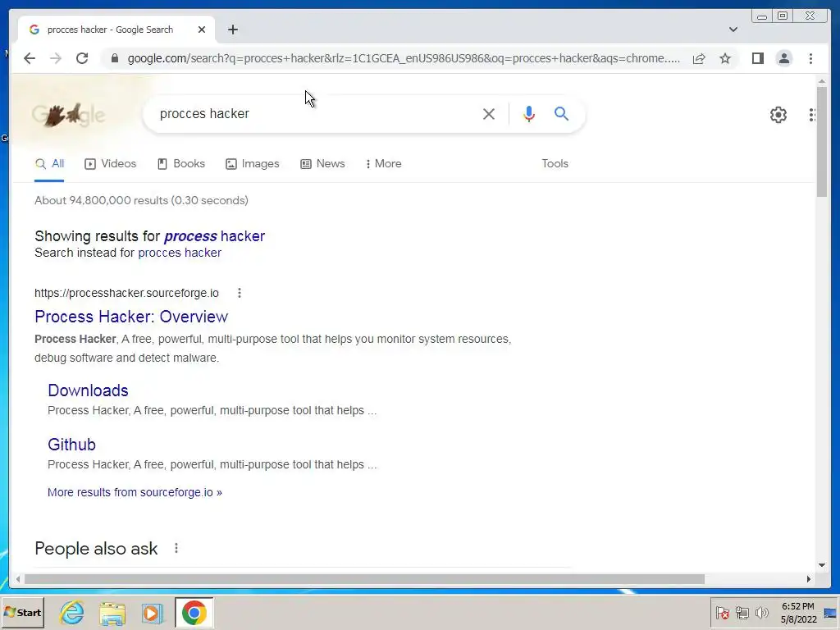Go back to the previous page
The height and width of the screenshot is (630, 840).
pyautogui.click(x=30, y=58)
